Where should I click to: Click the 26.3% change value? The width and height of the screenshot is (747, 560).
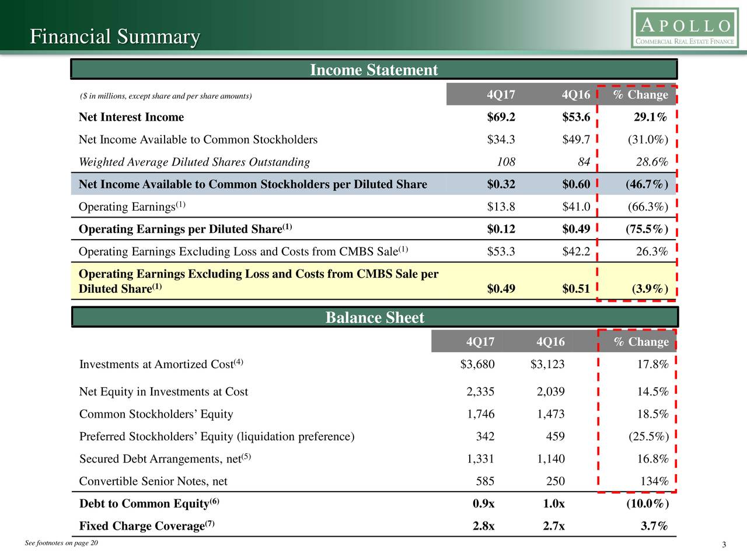(652, 251)
